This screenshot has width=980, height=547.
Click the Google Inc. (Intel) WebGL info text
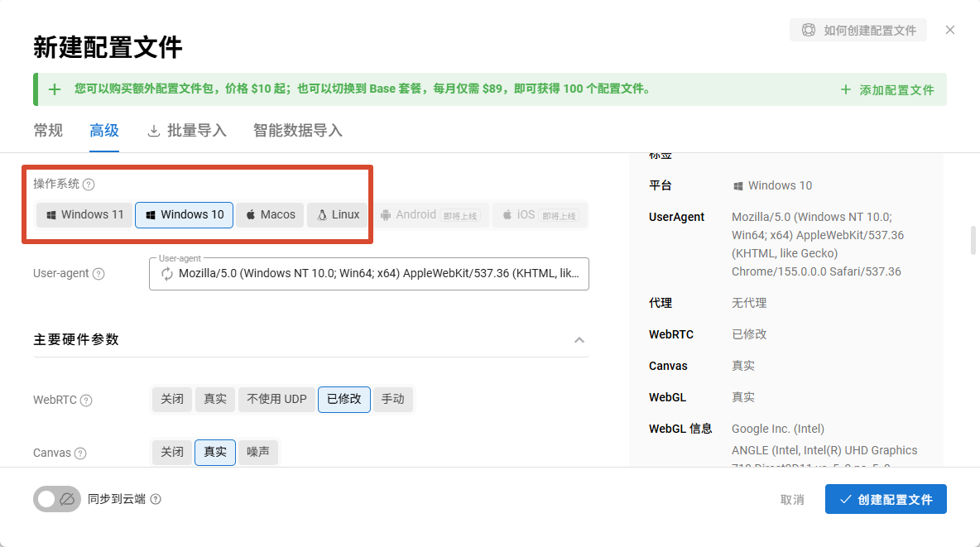coord(777,429)
